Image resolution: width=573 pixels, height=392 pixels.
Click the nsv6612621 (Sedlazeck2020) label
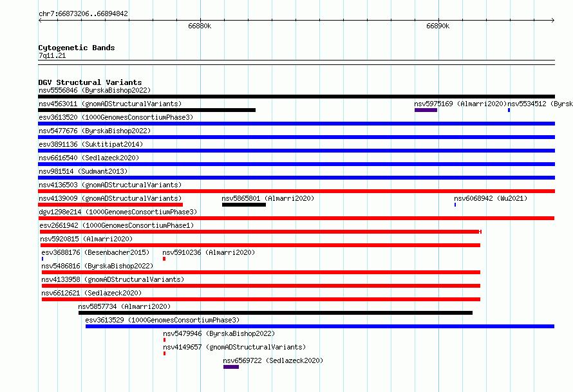(91, 293)
